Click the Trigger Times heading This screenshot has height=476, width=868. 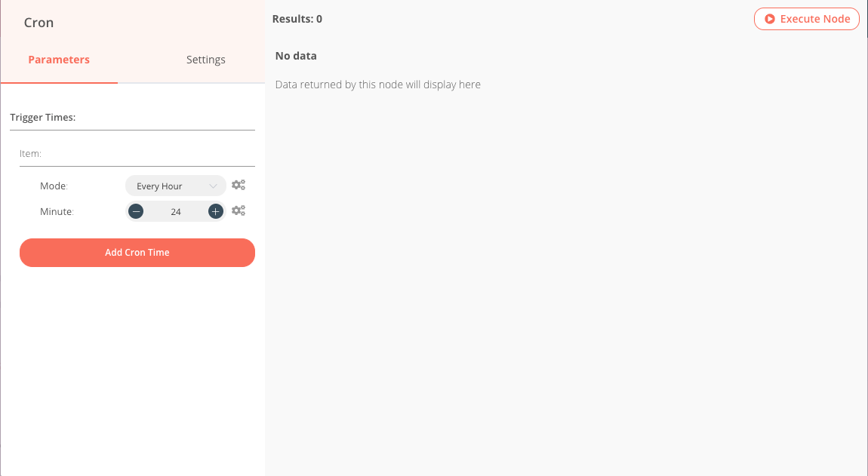pyautogui.click(x=43, y=118)
